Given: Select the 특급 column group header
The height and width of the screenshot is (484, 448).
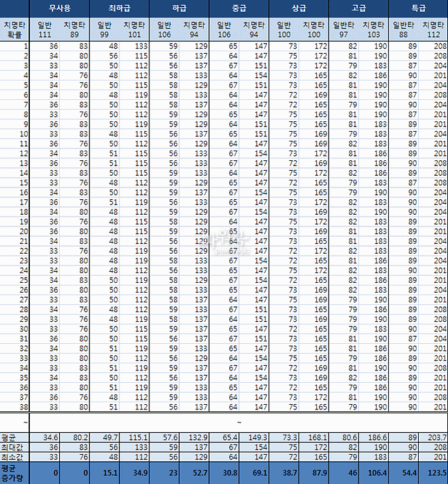Looking at the screenshot, I should point(418,8).
